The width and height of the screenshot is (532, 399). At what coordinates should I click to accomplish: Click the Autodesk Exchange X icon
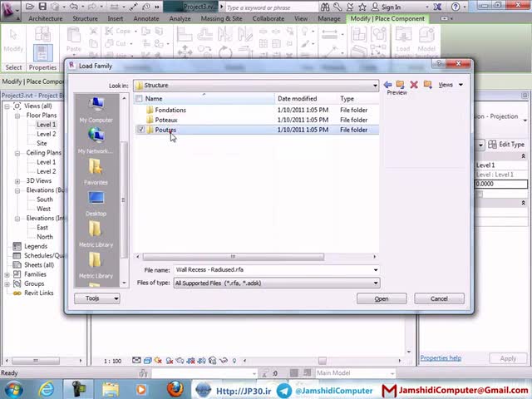[x=438, y=7]
